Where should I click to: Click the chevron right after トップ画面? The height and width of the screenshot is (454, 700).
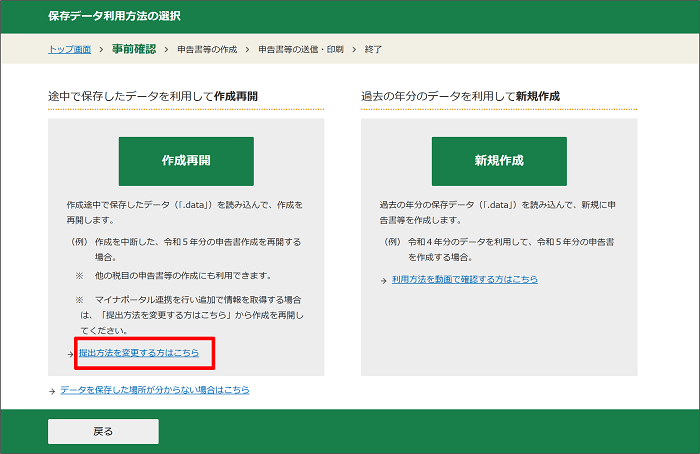click(101, 49)
